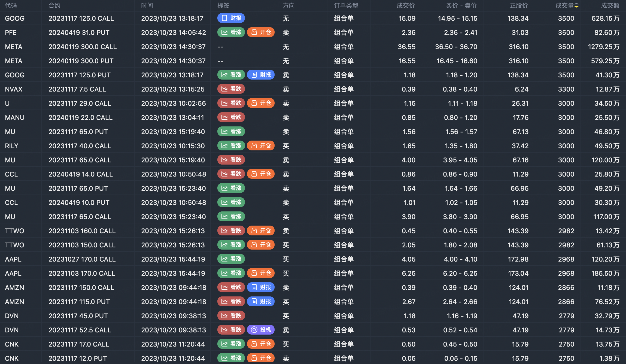Click the 开仓 tag in CNK 17.0 CALL row

[x=261, y=344]
